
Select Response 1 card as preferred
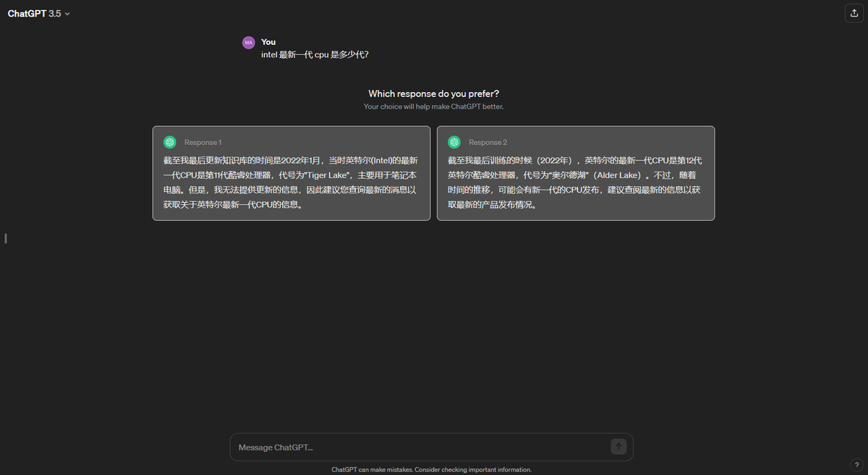[x=292, y=174]
